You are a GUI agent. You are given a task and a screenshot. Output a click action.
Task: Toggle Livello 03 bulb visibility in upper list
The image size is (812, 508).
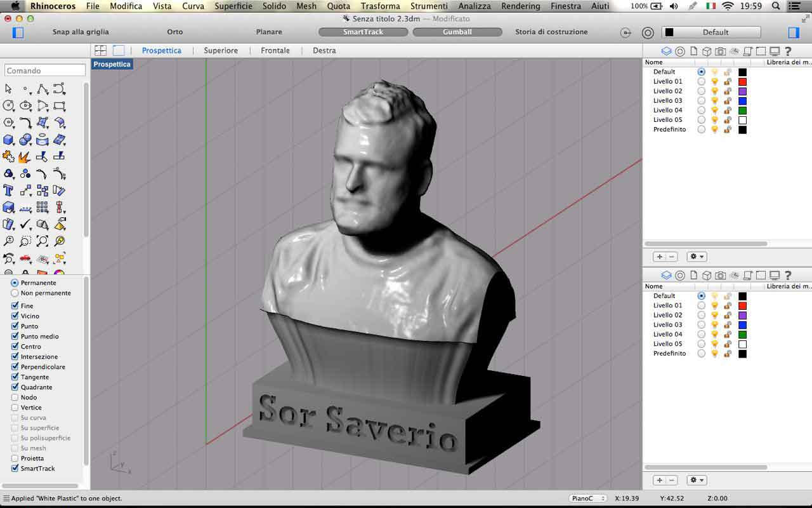[714, 100]
